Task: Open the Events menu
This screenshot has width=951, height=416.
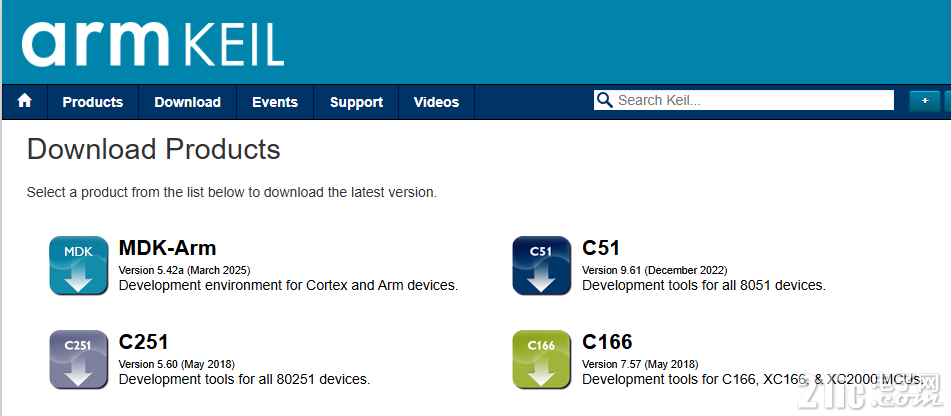Action: point(275,102)
